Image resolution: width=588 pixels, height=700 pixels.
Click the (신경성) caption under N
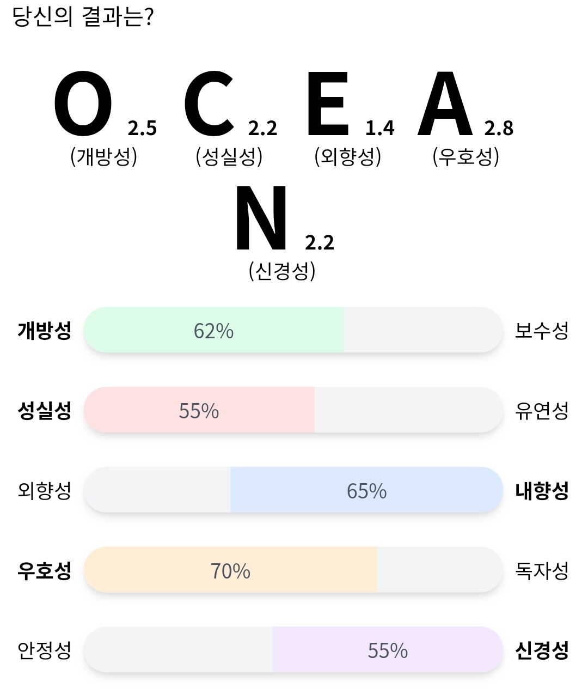pos(282,271)
